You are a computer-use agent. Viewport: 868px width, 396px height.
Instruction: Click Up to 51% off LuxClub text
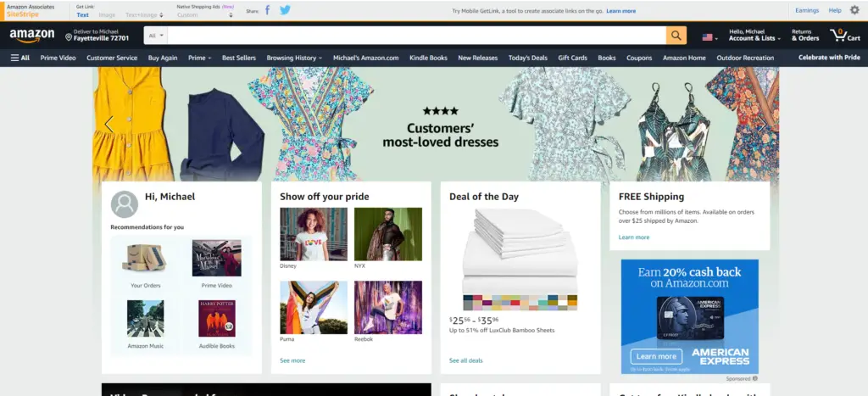pyautogui.click(x=502, y=330)
